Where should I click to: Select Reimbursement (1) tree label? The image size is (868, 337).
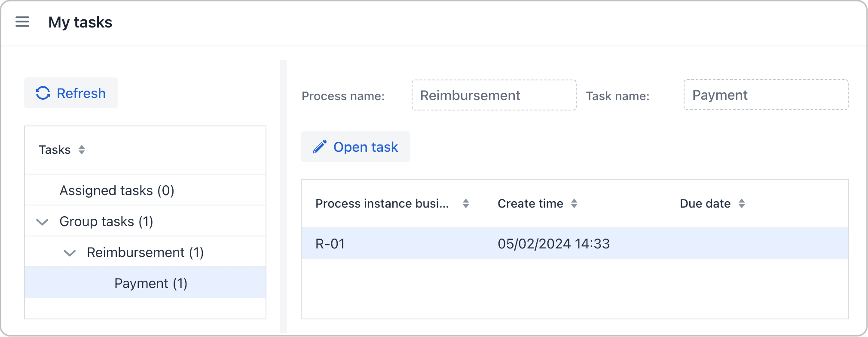[x=145, y=252]
